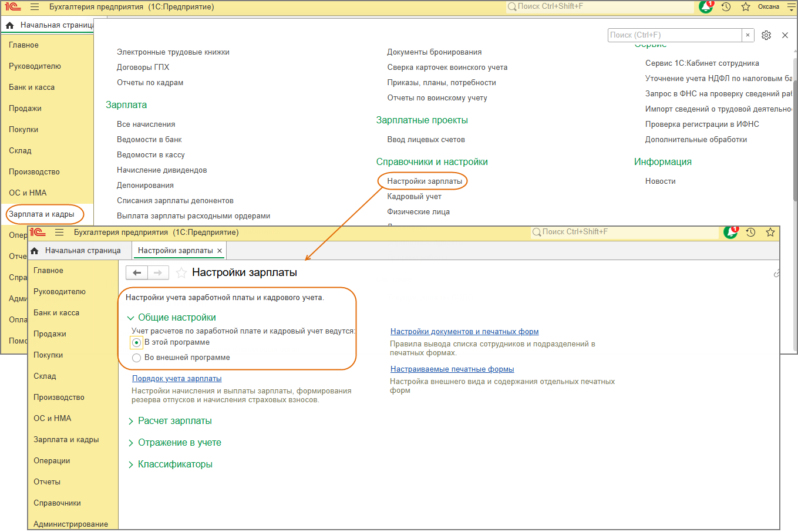This screenshot has height=532, width=798.
Task: Open Электронные трудовые книжки
Action: pyautogui.click(x=173, y=52)
